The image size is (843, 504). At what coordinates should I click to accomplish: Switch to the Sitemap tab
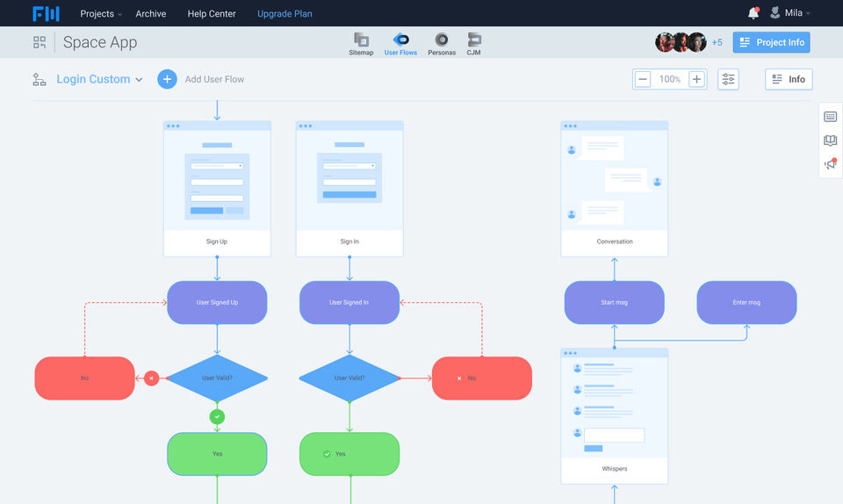[x=361, y=44]
